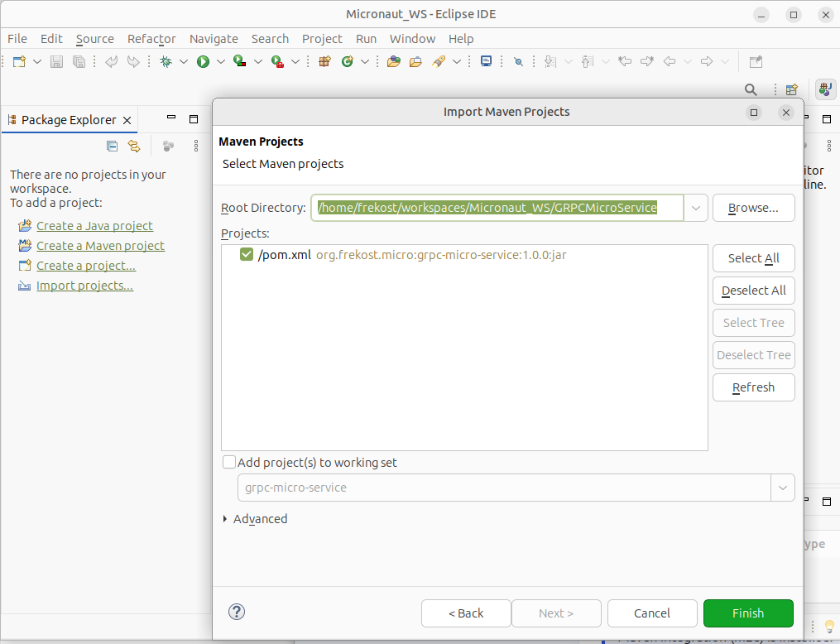The image size is (840, 644).
Task: Click the Open Task folder icon
Action: pyautogui.click(x=415, y=61)
